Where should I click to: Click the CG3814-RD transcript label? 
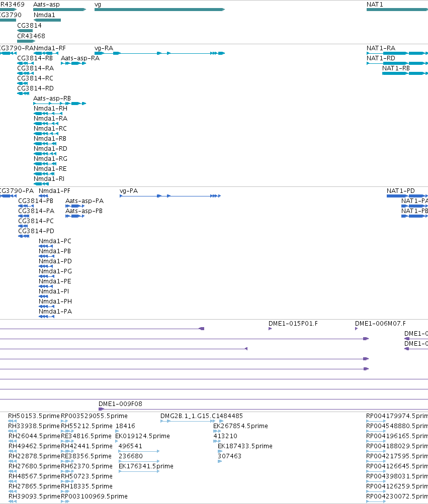click(35, 88)
